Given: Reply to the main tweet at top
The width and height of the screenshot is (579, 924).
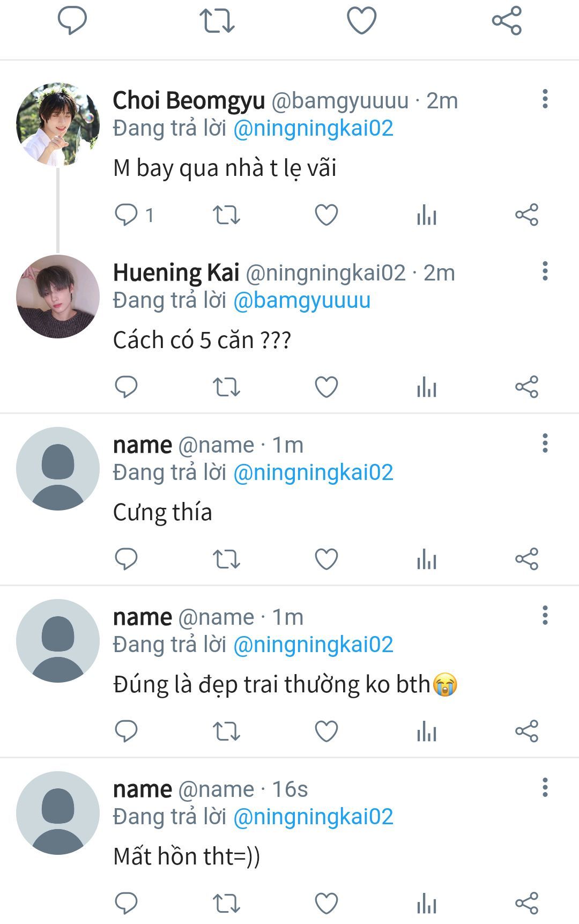Looking at the screenshot, I should (x=72, y=21).
